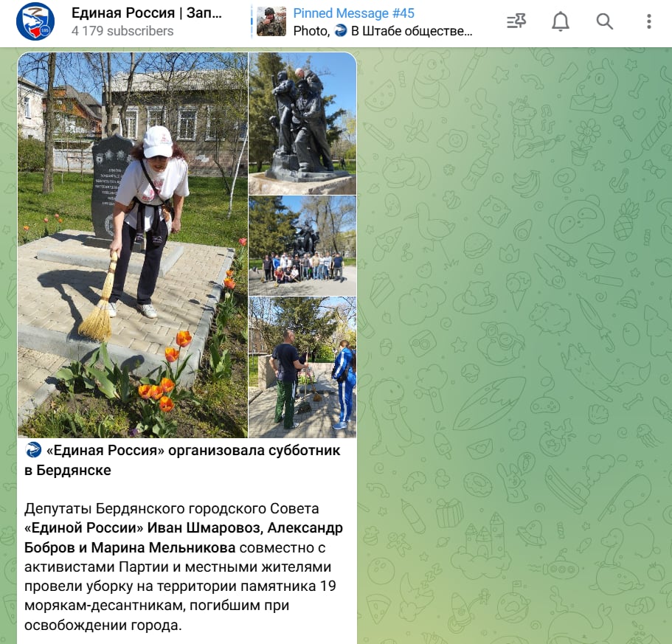The width and height of the screenshot is (672, 644).
Task: Click the bold deputies names text
Action: [x=184, y=538]
